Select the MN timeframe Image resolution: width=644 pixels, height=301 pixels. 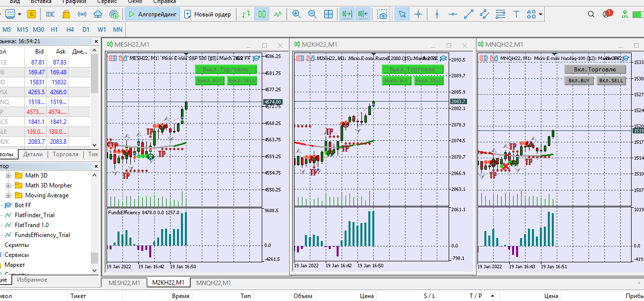[117, 30]
